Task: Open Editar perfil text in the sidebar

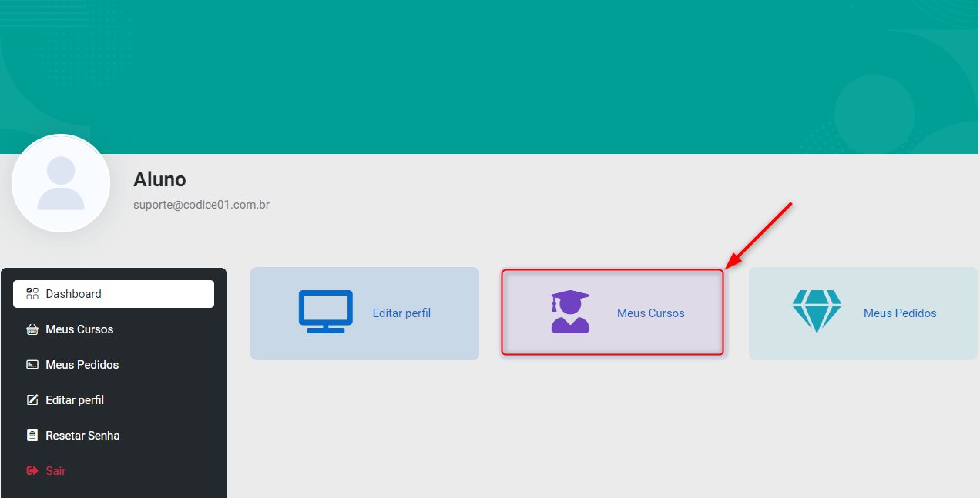Action: [75, 400]
